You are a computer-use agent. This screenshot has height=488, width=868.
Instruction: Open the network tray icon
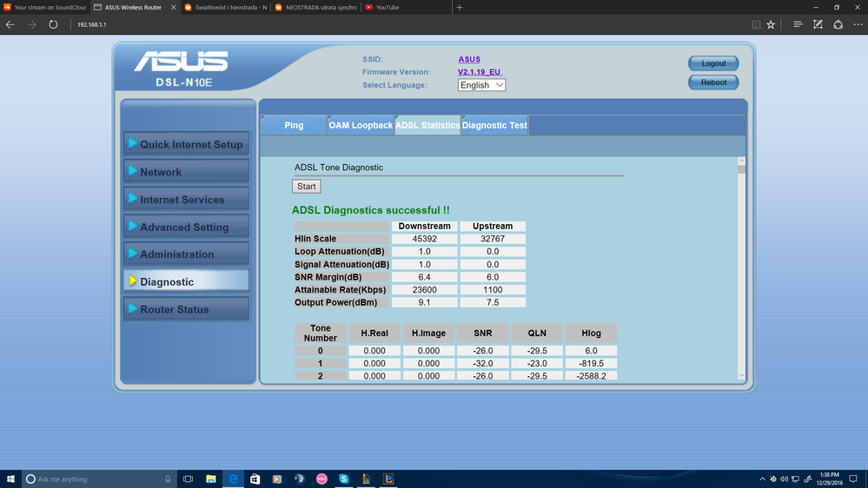[795, 479]
